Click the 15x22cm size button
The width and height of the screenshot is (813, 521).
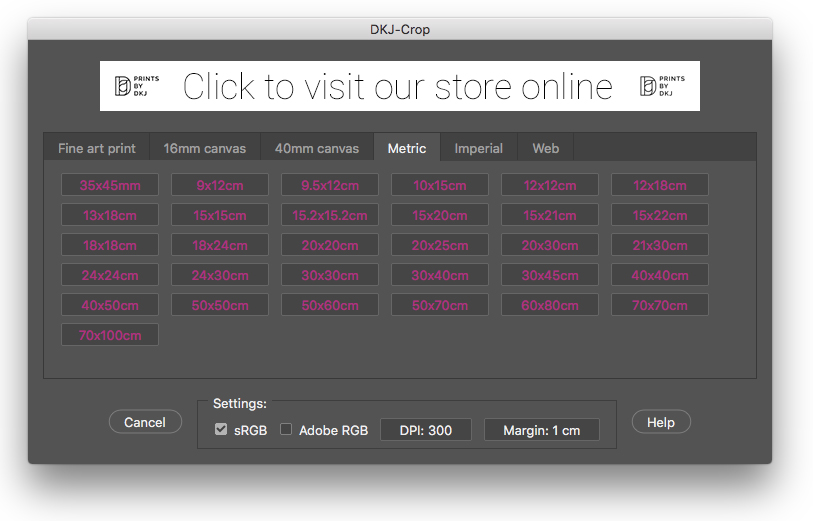660,215
